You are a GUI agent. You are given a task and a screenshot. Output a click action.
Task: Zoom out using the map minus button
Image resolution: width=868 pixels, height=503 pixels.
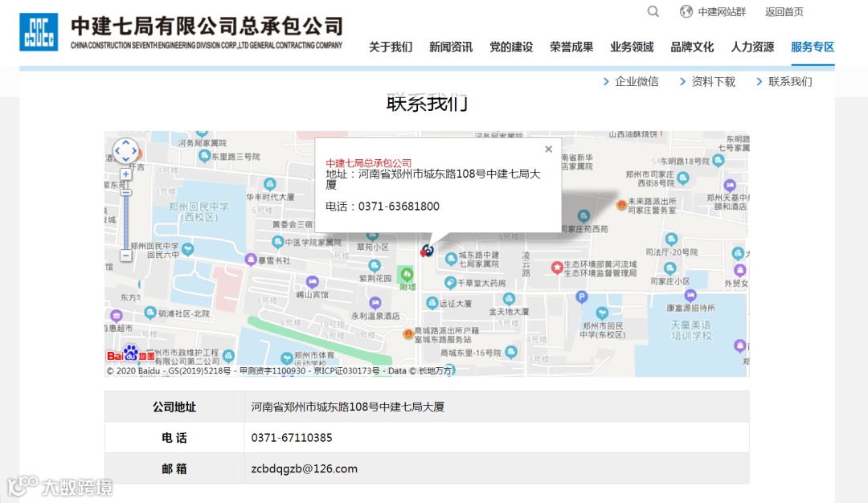click(x=126, y=256)
